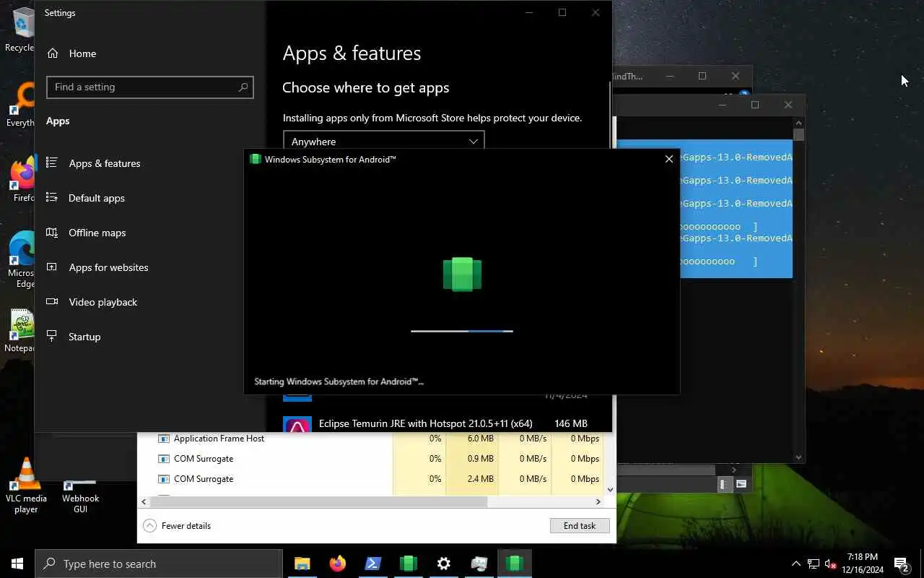
Task: Click the Android subsystem loading progress bar
Action: tap(462, 331)
